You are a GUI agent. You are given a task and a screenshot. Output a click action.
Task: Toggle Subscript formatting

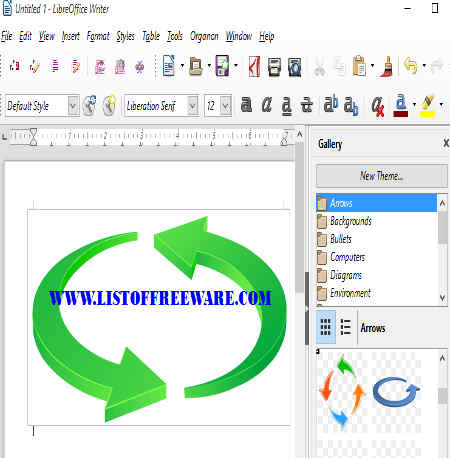click(351, 106)
